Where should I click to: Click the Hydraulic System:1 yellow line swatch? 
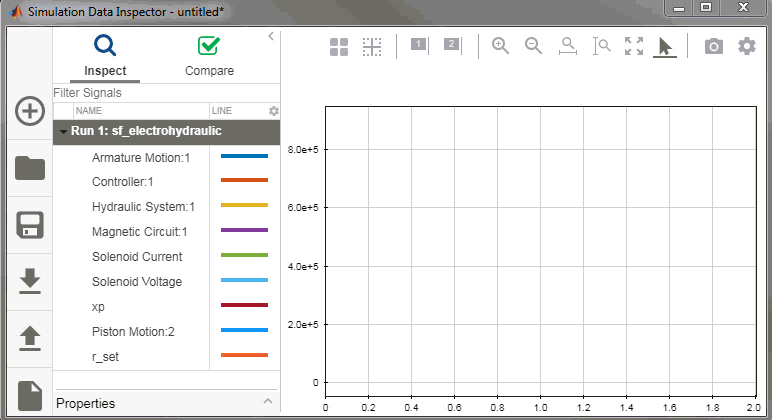244,207
